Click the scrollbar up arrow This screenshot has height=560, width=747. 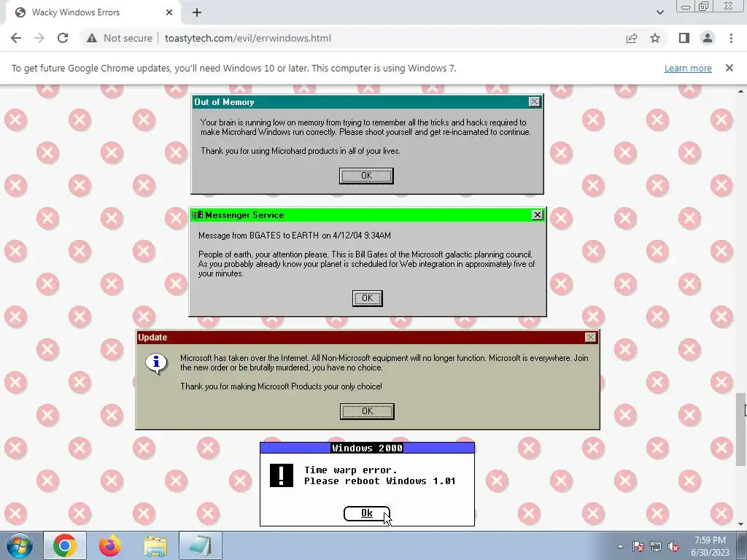[740, 91]
